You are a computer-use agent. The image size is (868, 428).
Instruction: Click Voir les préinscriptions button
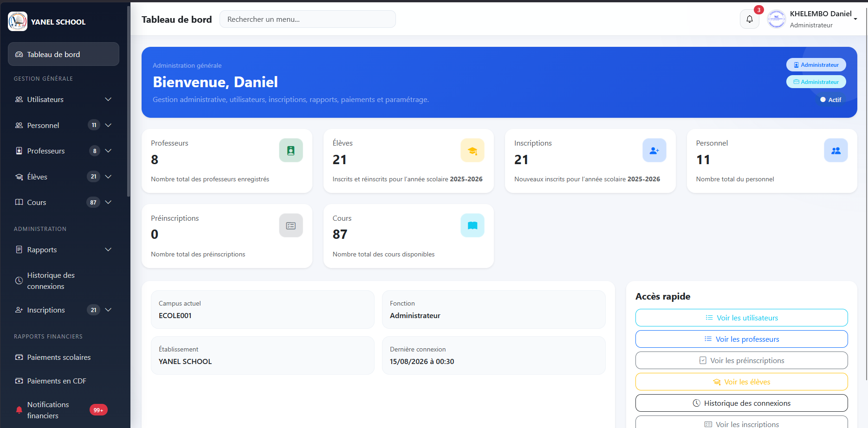coord(741,360)
